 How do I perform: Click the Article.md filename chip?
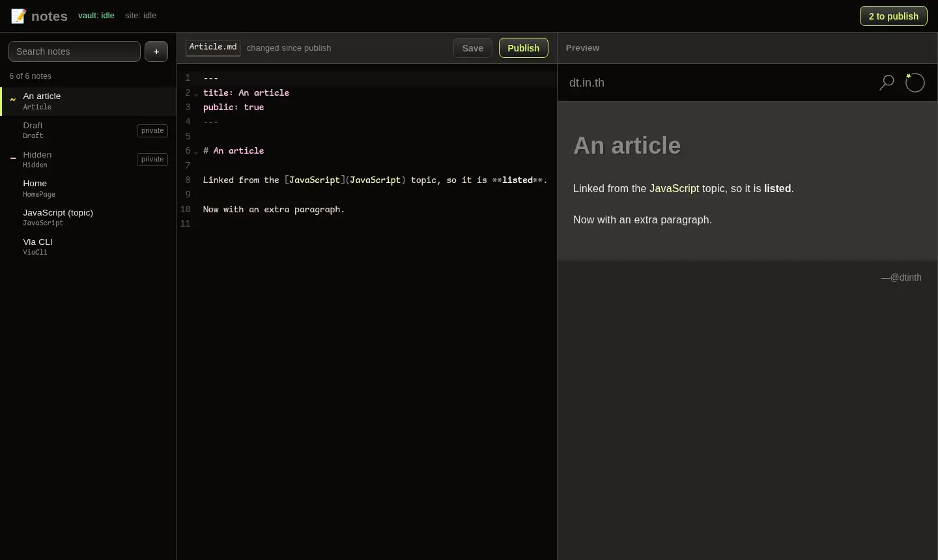(x=213, y=48)
